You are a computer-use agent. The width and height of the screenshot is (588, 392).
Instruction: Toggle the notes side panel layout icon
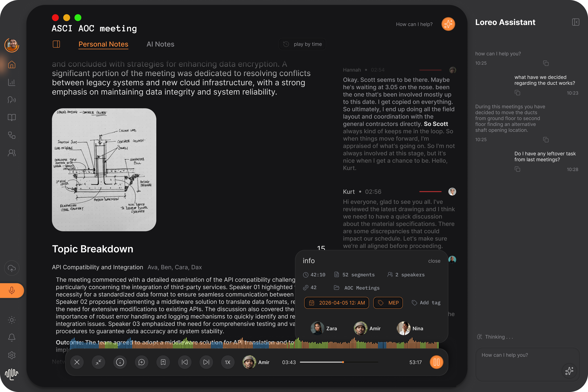[x=57, y=44]
